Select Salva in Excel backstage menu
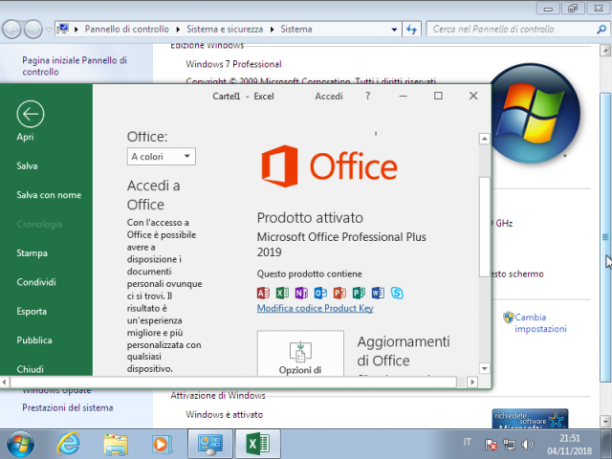Screen dimensions: 612x459 click(27, 166)
